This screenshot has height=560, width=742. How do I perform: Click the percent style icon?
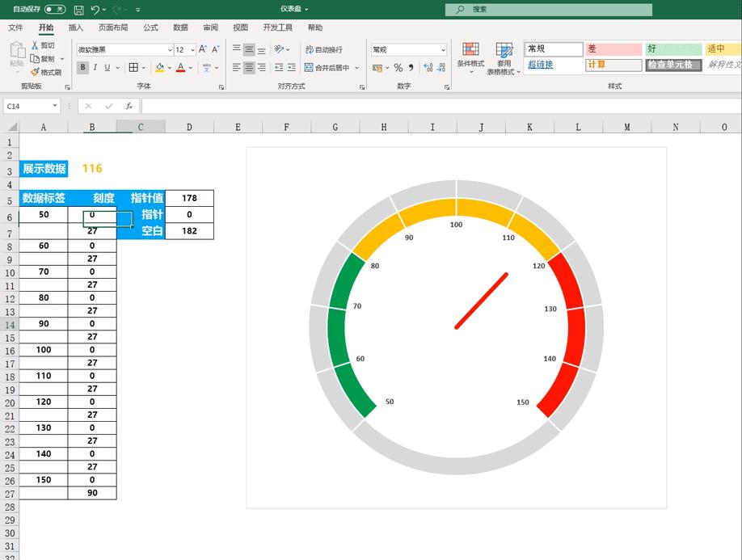397,68
